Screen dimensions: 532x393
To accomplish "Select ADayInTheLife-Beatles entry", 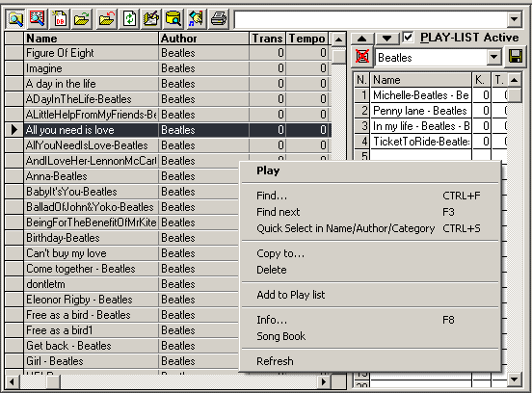I will [x=91, y=99].
